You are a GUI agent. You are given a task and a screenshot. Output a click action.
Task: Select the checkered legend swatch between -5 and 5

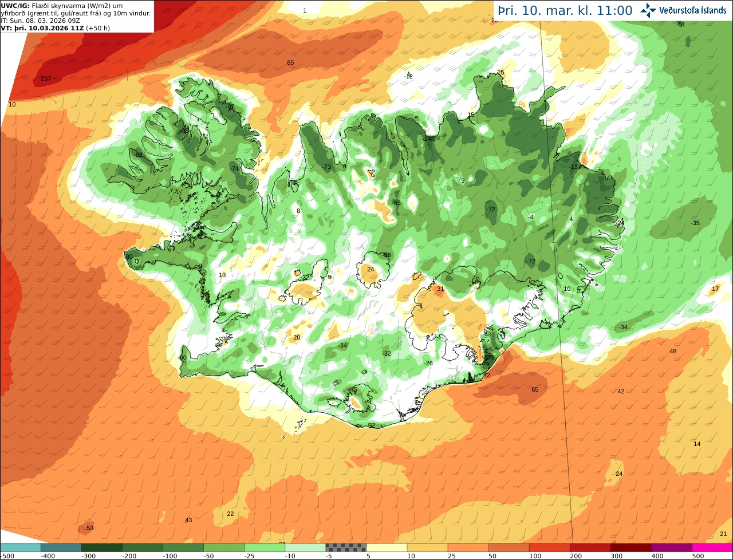(x=346, y=547)
